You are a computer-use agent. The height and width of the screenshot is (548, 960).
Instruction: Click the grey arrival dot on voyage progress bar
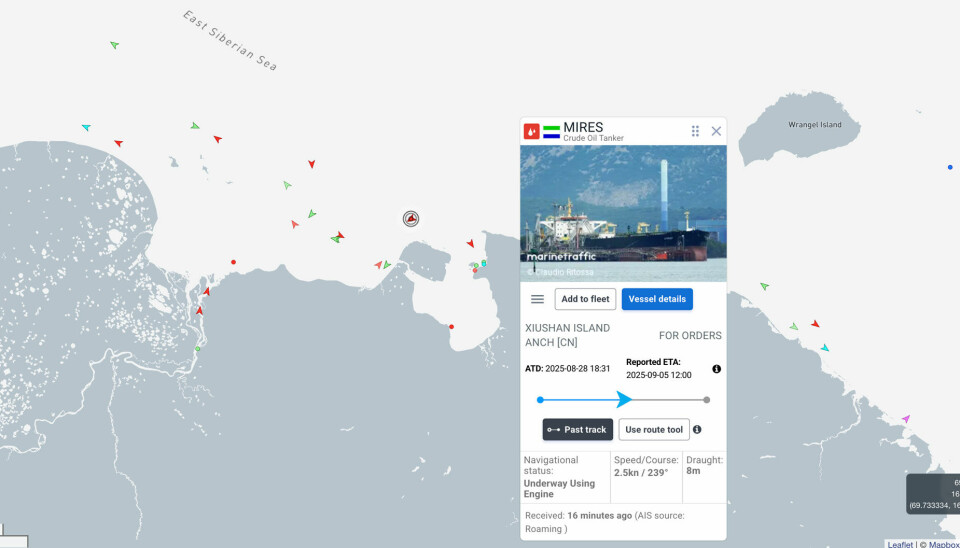point(707,400)
